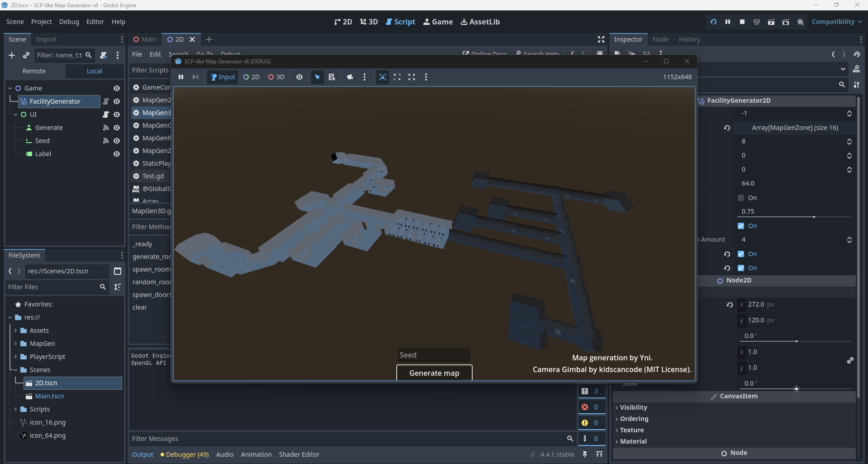Toggle the game window visibility eye option
The image size is (868, 464).
tap(299, 77)
